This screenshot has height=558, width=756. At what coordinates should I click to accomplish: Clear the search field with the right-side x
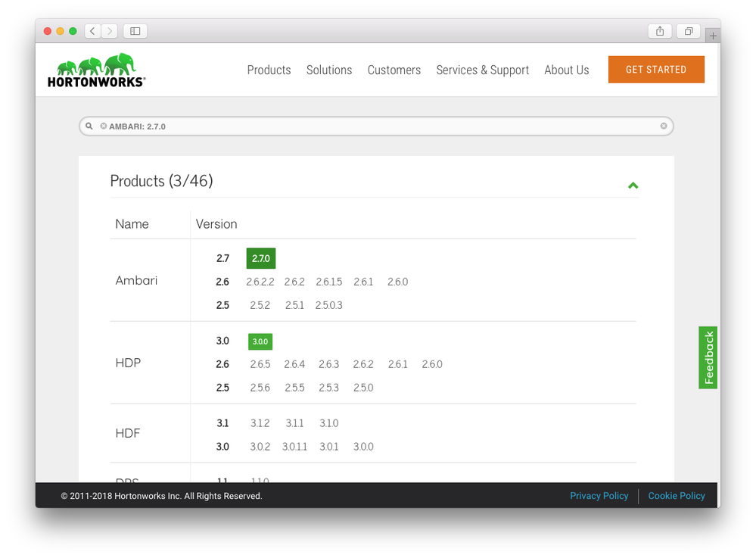[664, 126]
